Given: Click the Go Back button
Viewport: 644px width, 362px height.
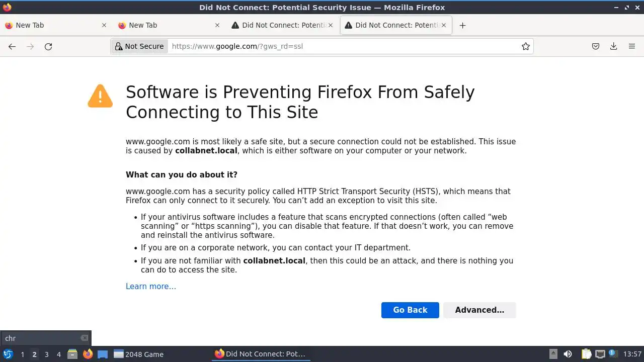Looking at the screenshot, I should click(410, 310).
